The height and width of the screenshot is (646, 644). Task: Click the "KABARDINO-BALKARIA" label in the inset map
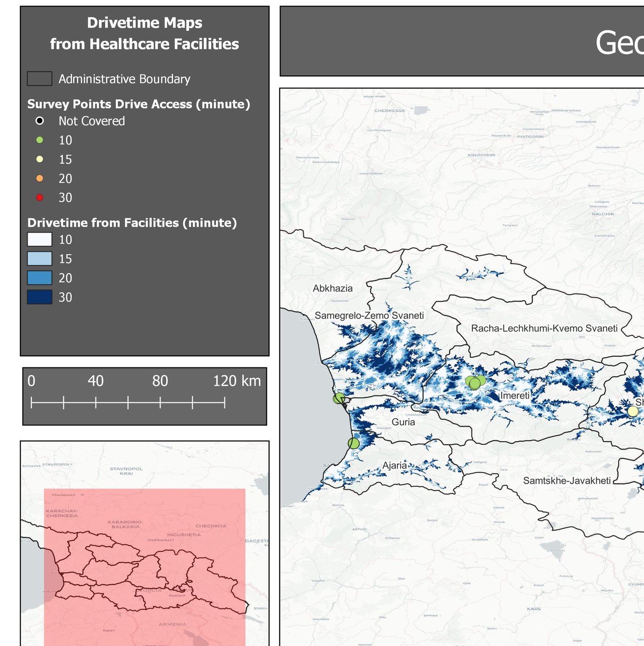[125, 524]
